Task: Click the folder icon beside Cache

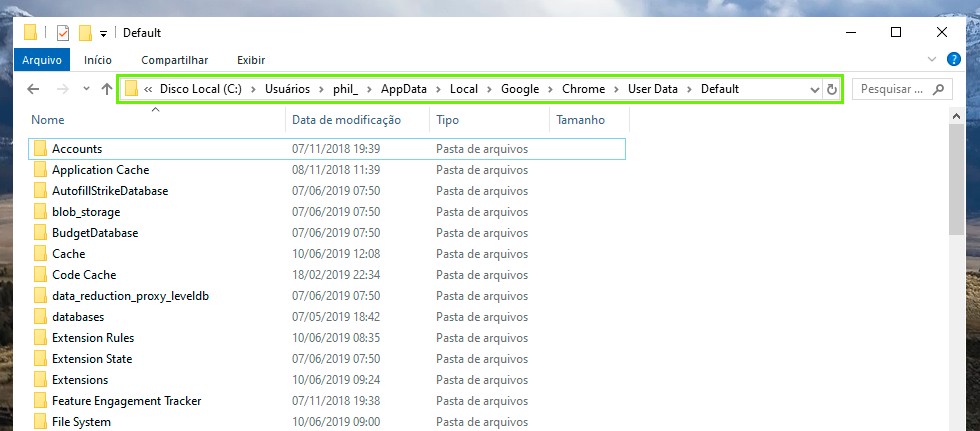Action: pos(40,254)
